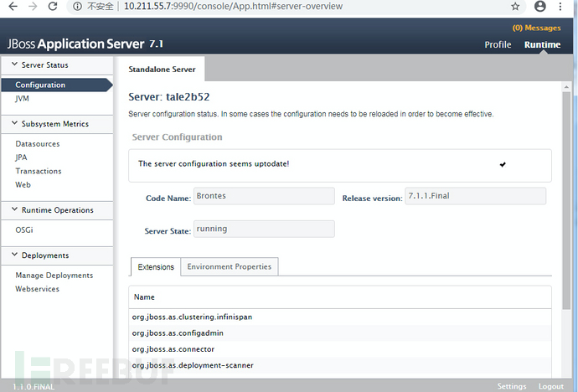Reload the page with the refresh icon
Viewport: 578px width, 392px height.
[52, 7]
